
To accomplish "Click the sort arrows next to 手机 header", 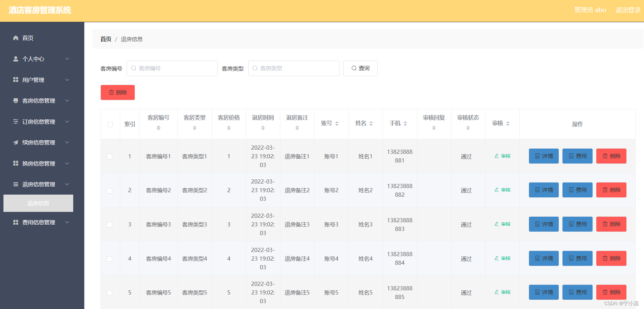I will tap(405, 123).
